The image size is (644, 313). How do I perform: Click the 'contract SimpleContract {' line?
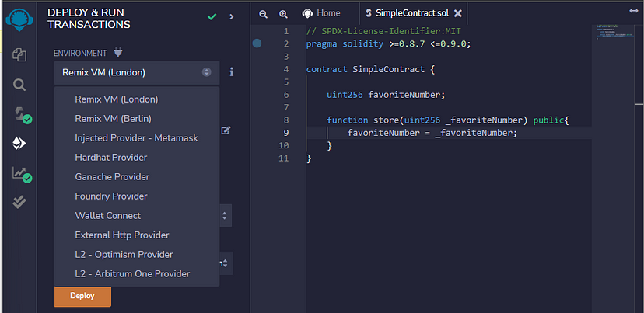coord(370,69)
